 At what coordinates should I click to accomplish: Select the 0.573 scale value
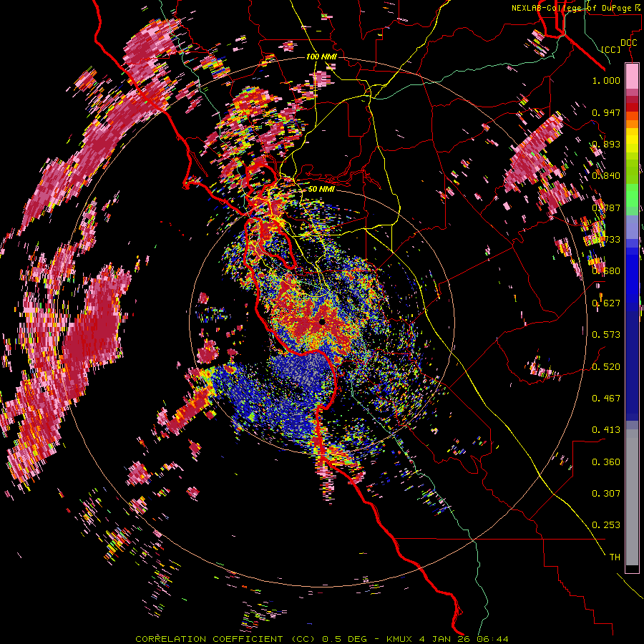tap(606, 334)
